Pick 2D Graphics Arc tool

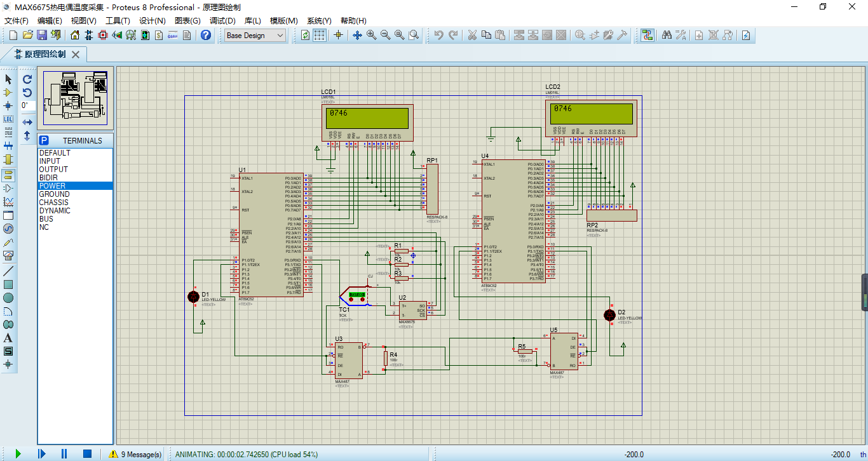point(8,311)
